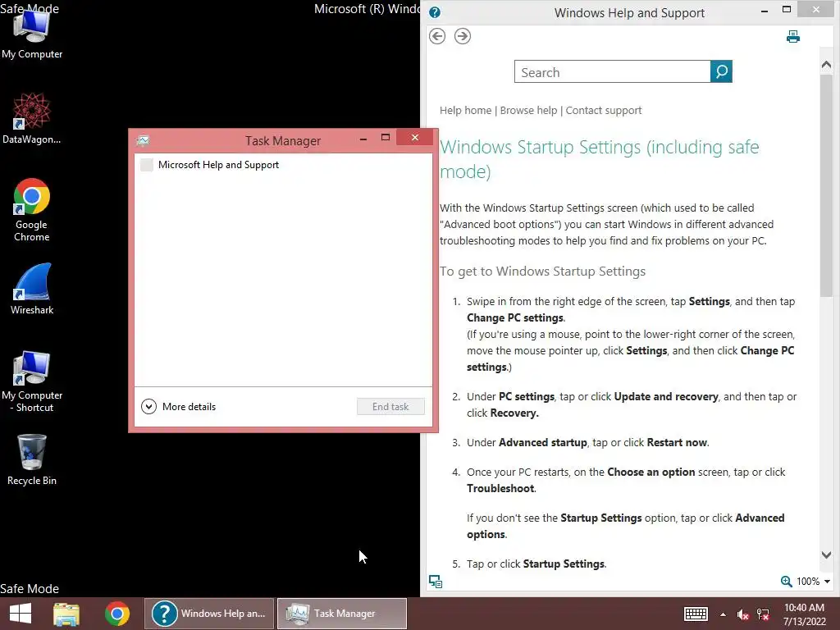The image size is (840, 630).
Task: Minimize the Task Manager window
Action: (x=363, y=138)
